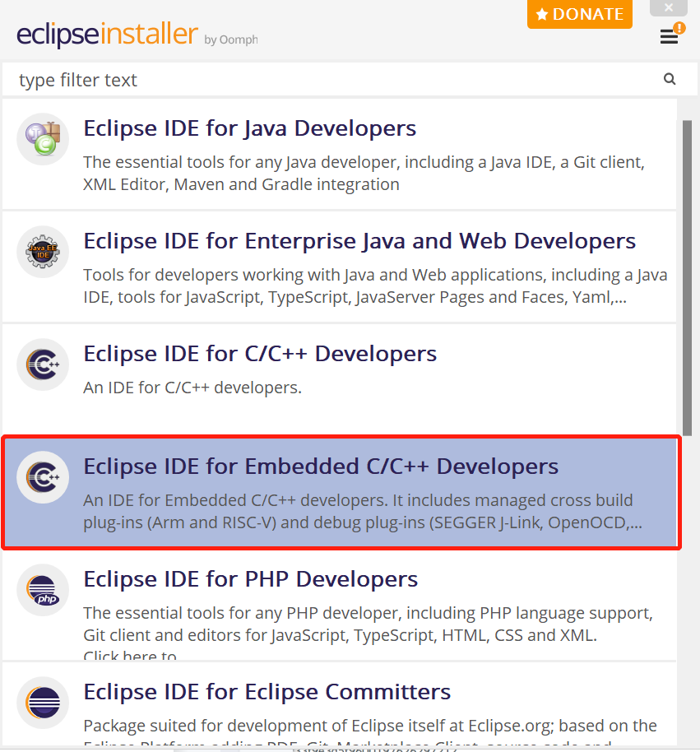The height and width of the screenshot is (752, 700).
Task: Select Eclipse IDE for C/C++ Developers title
Action: 260,354
